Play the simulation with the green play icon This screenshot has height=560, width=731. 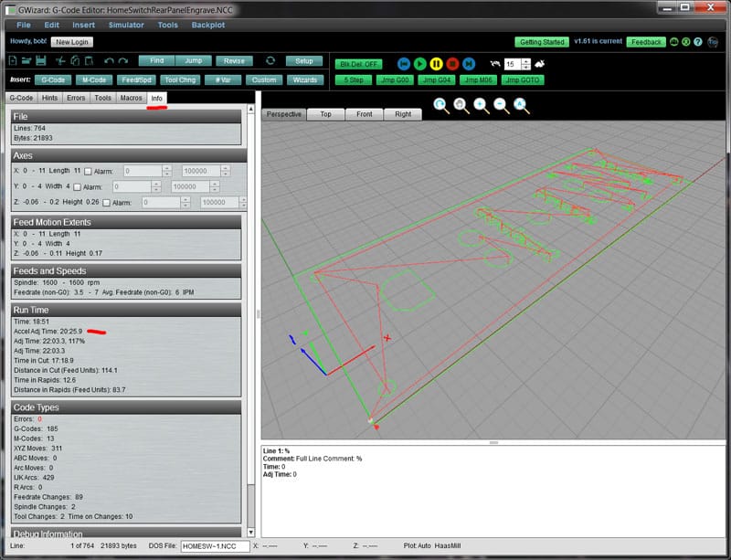[x=420, y=63]
